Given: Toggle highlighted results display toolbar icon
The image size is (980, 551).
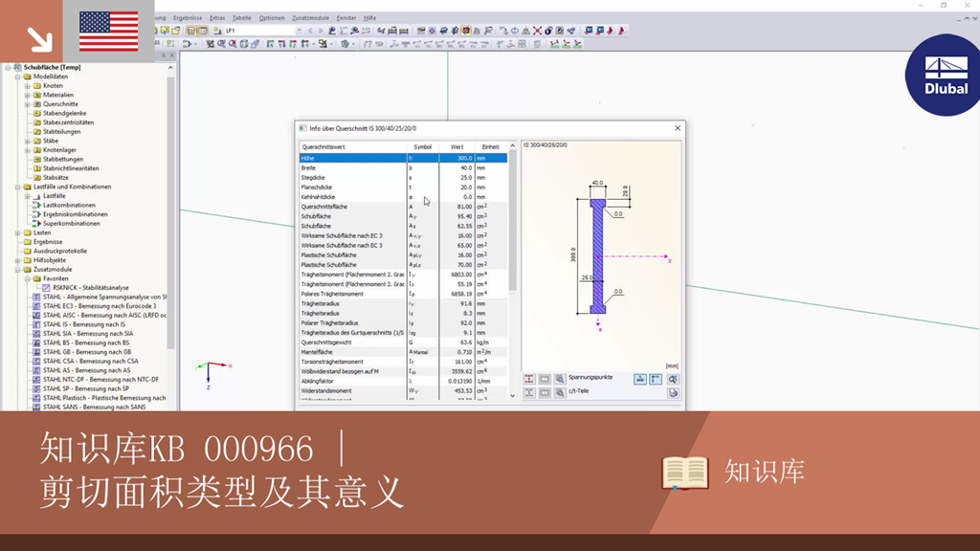Looking at the screenshot, I should coord(466,31).
